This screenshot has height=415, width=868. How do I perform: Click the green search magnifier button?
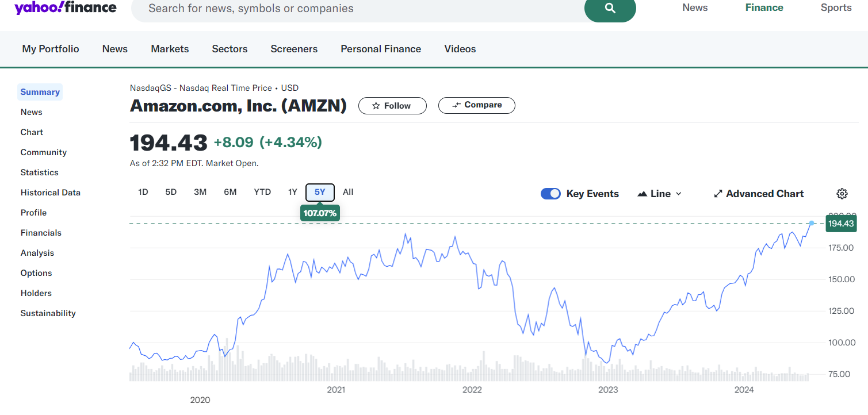pos(610,9)
